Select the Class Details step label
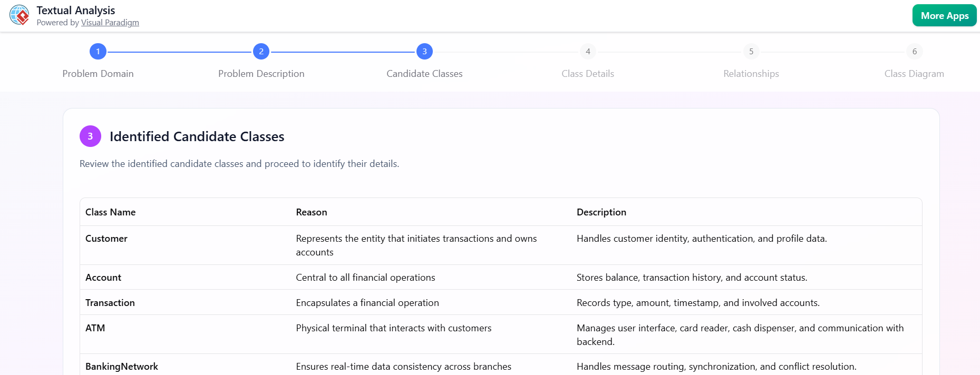 tap(588, 74)
